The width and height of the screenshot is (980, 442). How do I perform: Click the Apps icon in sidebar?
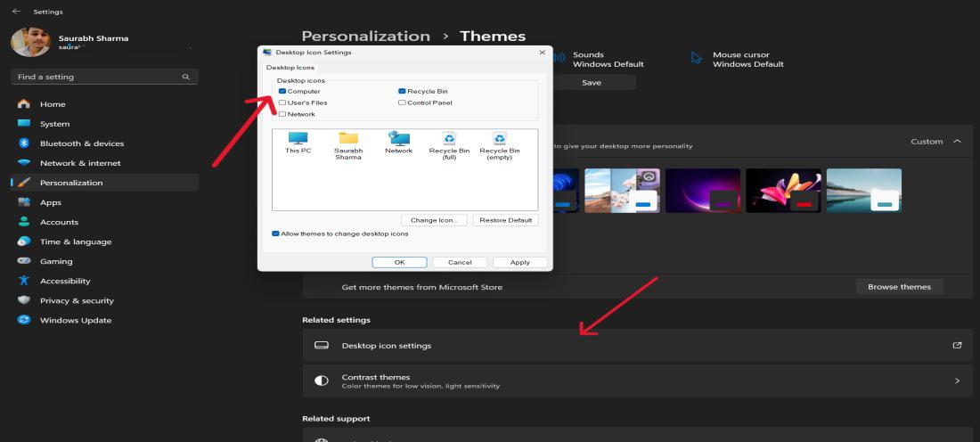coord(24,202)
